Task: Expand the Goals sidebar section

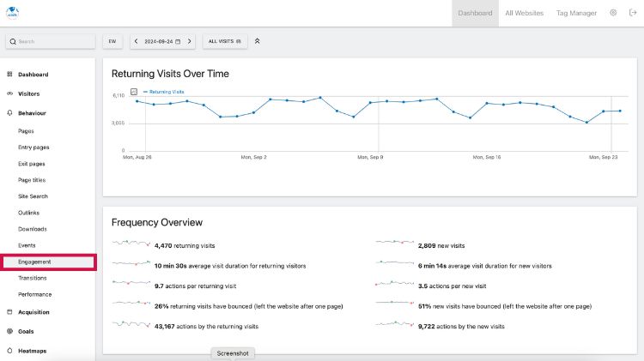Action: click(26, 332)
